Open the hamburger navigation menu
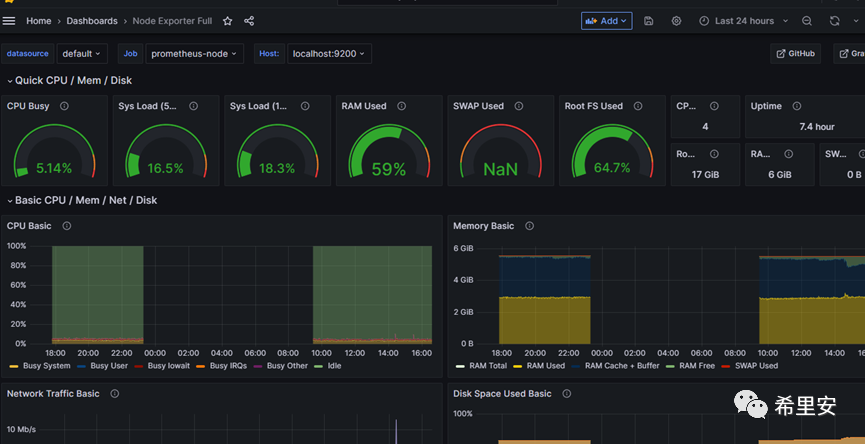The image size is (865, 444). 10,20
